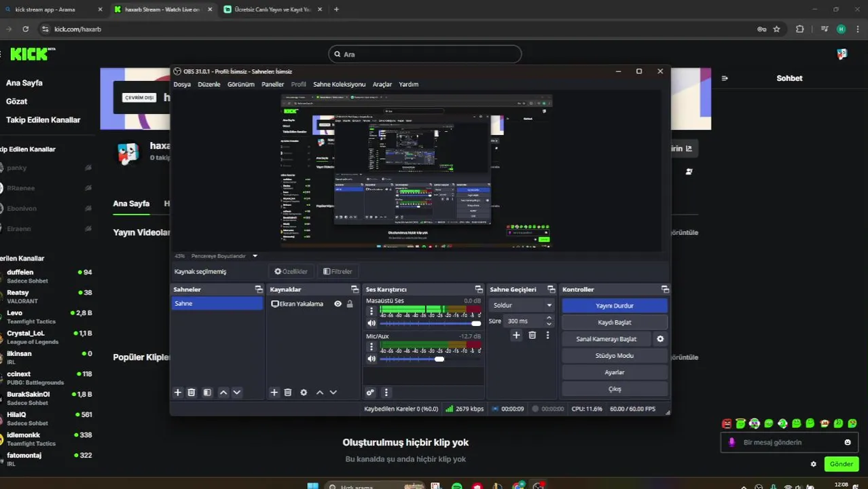868x489 pixels.
Task: Click the green Gönder button in chat
Action: (x=841, y=464)
